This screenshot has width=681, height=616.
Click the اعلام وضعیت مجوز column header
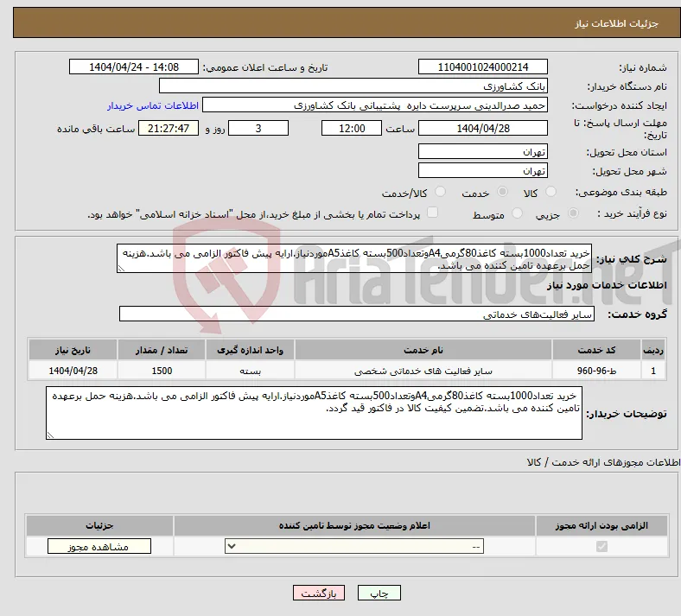coord(354,525)
